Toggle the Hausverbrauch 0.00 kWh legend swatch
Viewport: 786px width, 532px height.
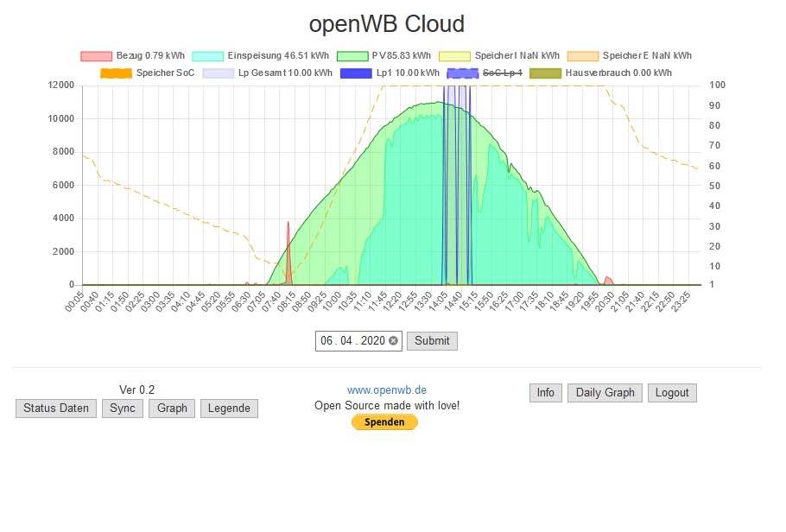(x=545, y=73)
